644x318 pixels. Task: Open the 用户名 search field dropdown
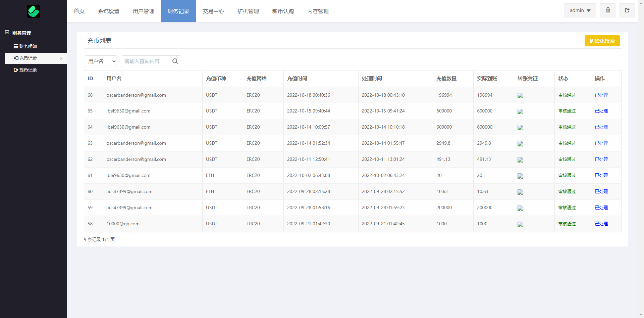(x=101, y=61)
